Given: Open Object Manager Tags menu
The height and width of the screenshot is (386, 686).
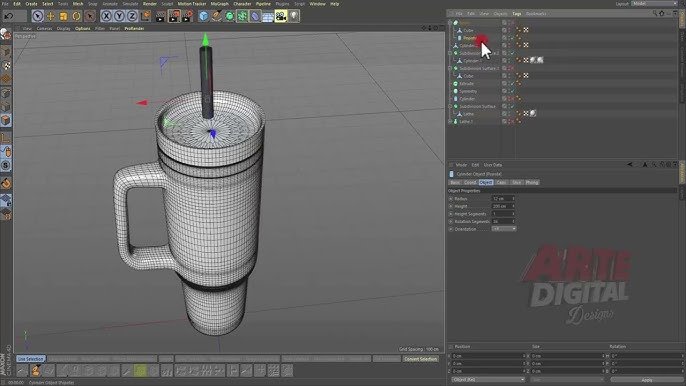Looking at the screenshot, I should point(517,14).
